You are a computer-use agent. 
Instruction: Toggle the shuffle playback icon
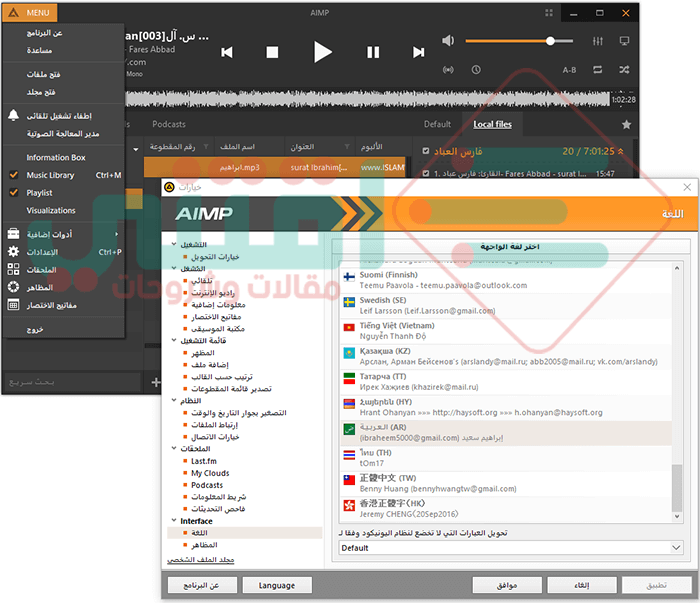coord(624,70)
